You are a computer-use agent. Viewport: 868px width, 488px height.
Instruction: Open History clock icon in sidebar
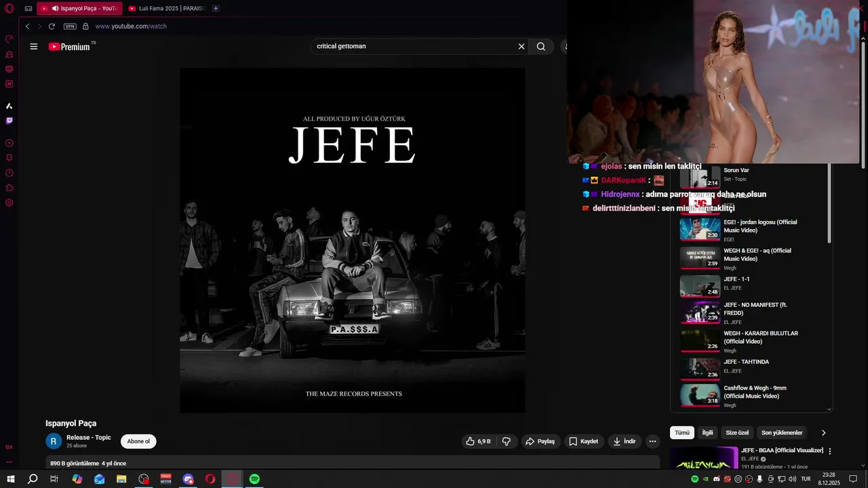[x=9, y=173]
